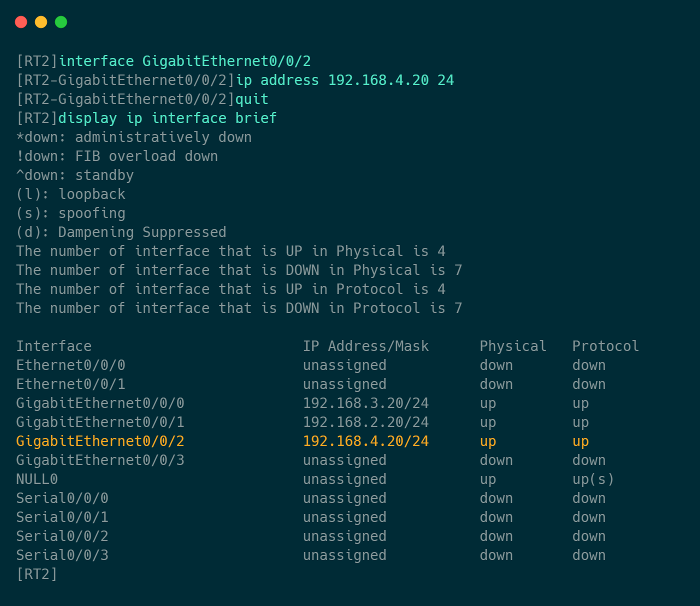The image size is (700, 606).
Task: Click the 'up(s)' protocol status for NULL0
Action: (x=592, y=479)
